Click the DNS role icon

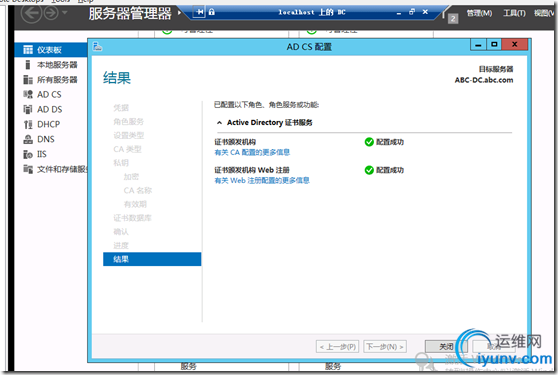[x=28, y=139]
